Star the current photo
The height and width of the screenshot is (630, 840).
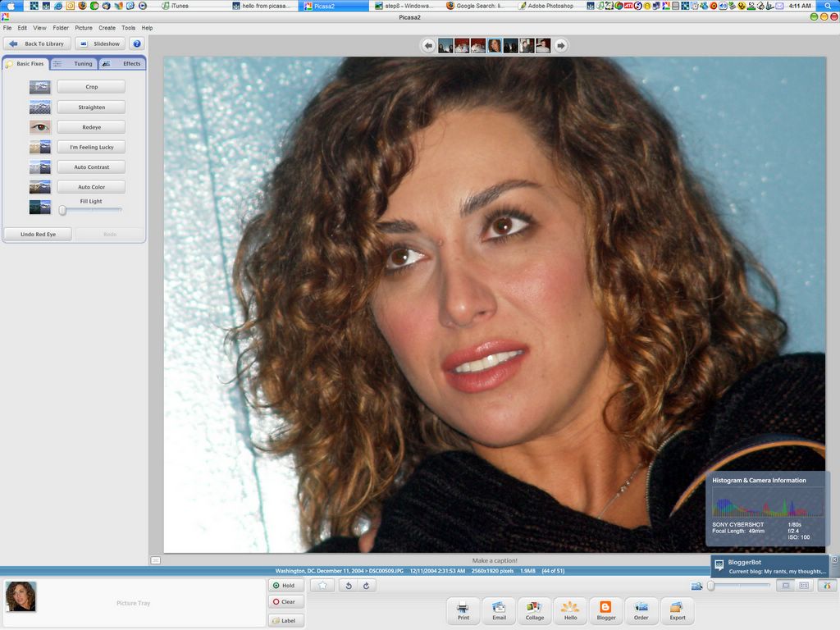pos(322,586)
